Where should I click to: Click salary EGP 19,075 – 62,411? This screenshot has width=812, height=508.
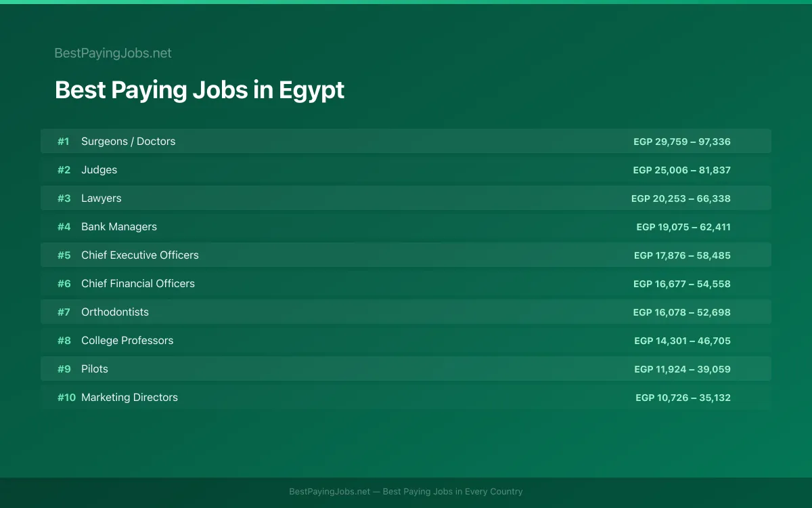point(683,227)
